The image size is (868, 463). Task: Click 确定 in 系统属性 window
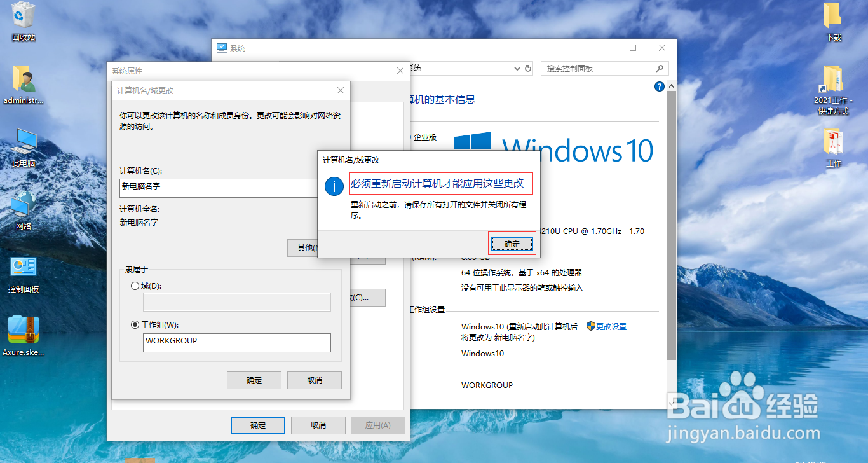(258, 425)
